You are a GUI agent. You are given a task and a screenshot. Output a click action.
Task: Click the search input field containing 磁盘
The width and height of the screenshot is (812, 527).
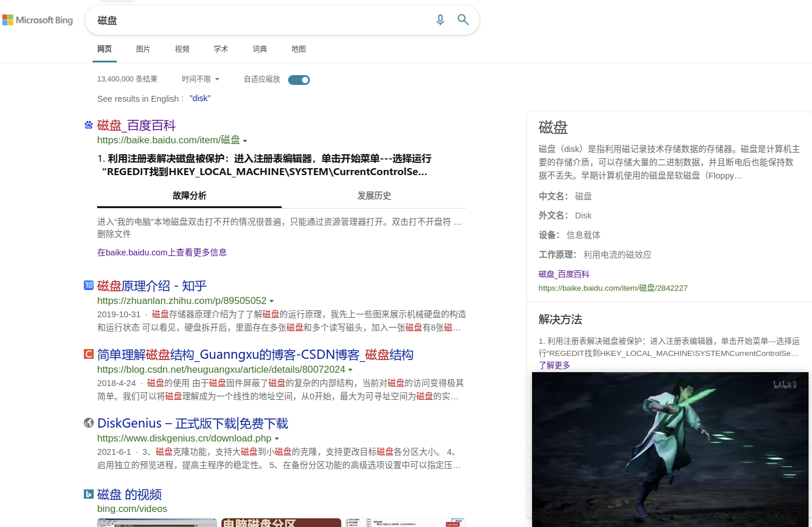(x=260, y=20)
